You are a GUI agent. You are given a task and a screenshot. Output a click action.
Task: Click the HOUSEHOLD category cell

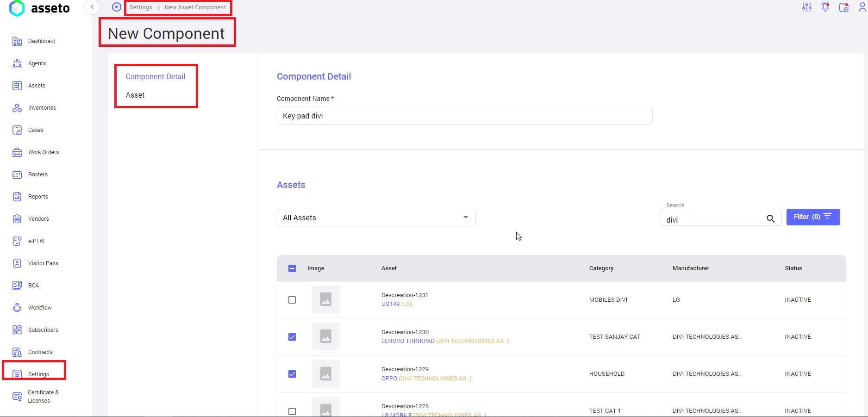tap(607, 374)
